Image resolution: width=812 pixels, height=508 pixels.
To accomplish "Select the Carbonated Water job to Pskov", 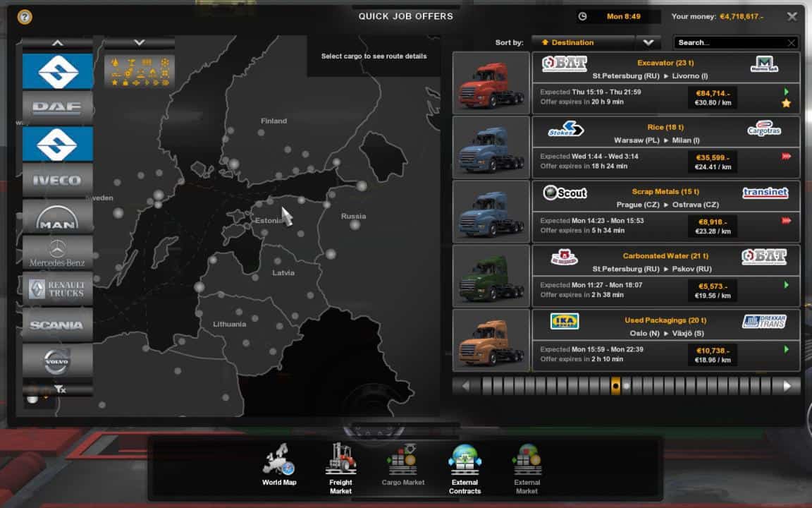I will tap(665, 275).
